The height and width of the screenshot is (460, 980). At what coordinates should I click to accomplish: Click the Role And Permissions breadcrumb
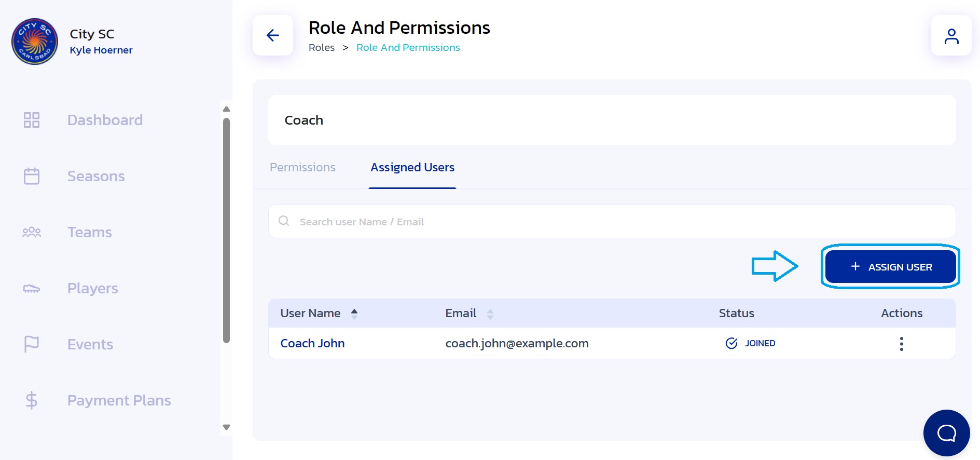408,47
